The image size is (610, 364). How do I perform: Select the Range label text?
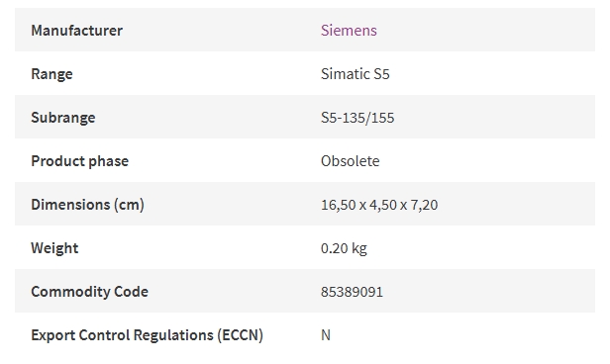[51, 74]
